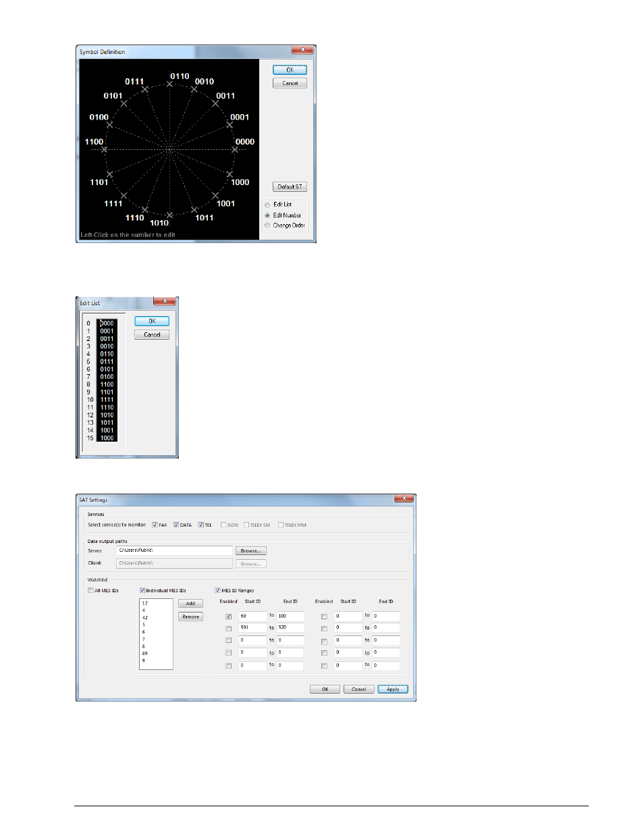Click the 0110 symbol label on the constellation

(x=180, y=76)
